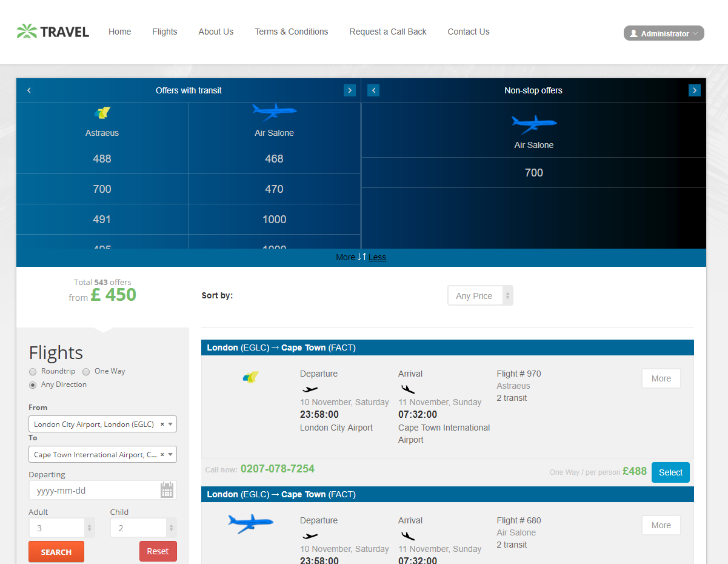Choose the Any Direction radio button
Screen dimensions: 728x564
pos(33,385)
